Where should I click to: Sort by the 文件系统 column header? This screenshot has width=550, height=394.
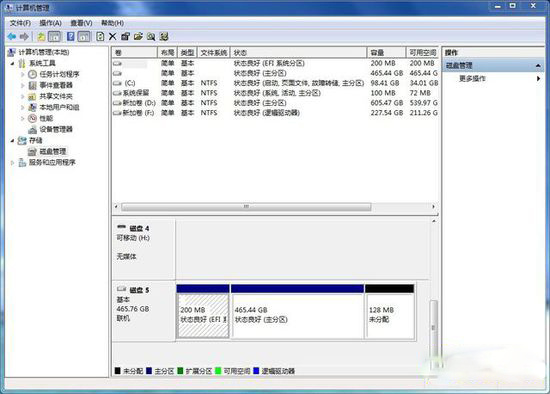coord(214,53)
